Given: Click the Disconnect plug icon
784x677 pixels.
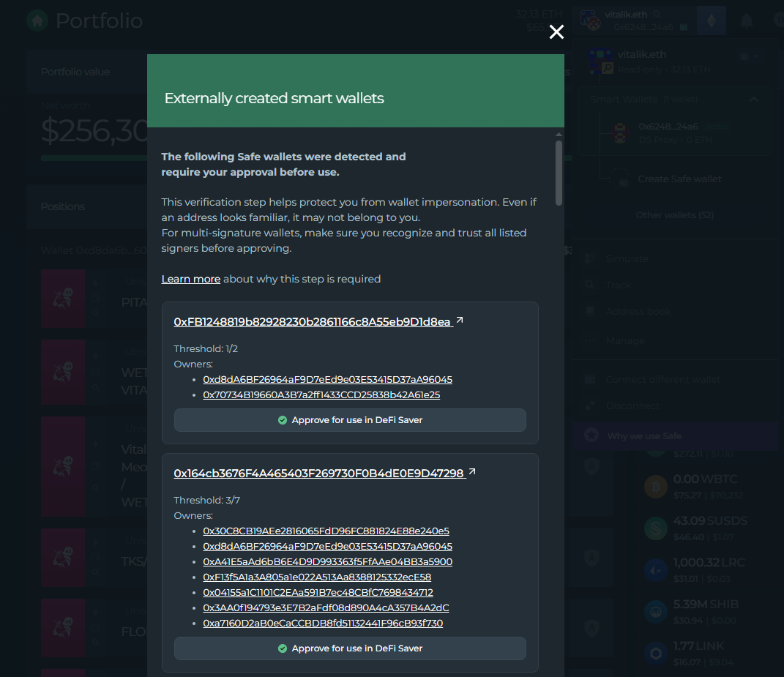Looking at the screenshot, I should tap(591, 405).
